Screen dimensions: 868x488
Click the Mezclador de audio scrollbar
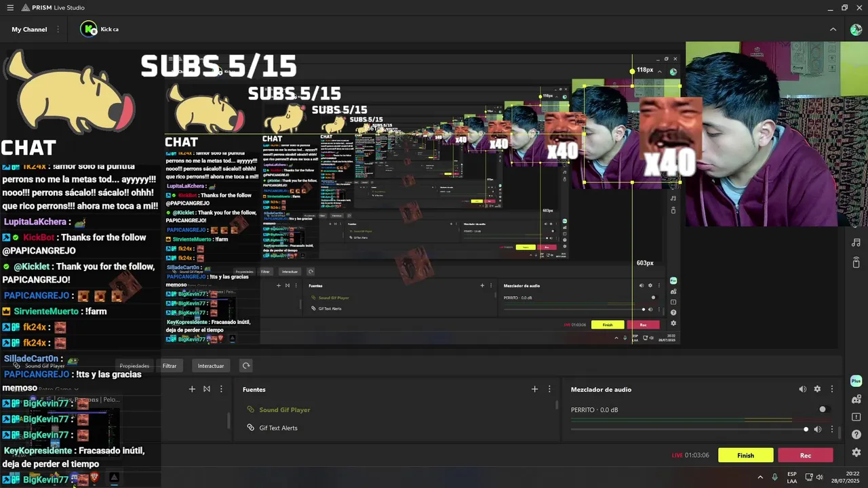[840, 432]
